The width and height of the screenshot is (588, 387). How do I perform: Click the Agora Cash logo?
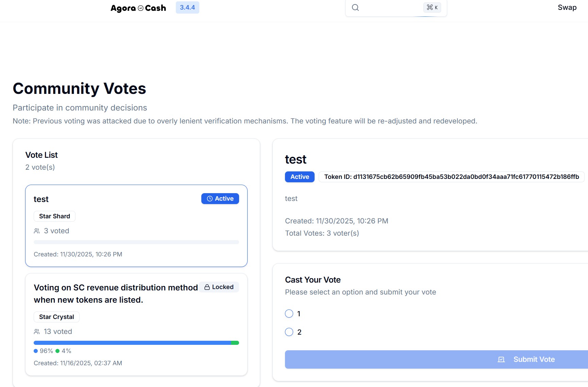138,8
